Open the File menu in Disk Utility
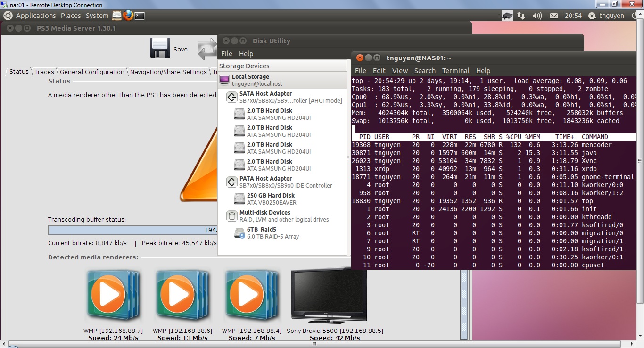644x348 pixels. coord(227,54)
